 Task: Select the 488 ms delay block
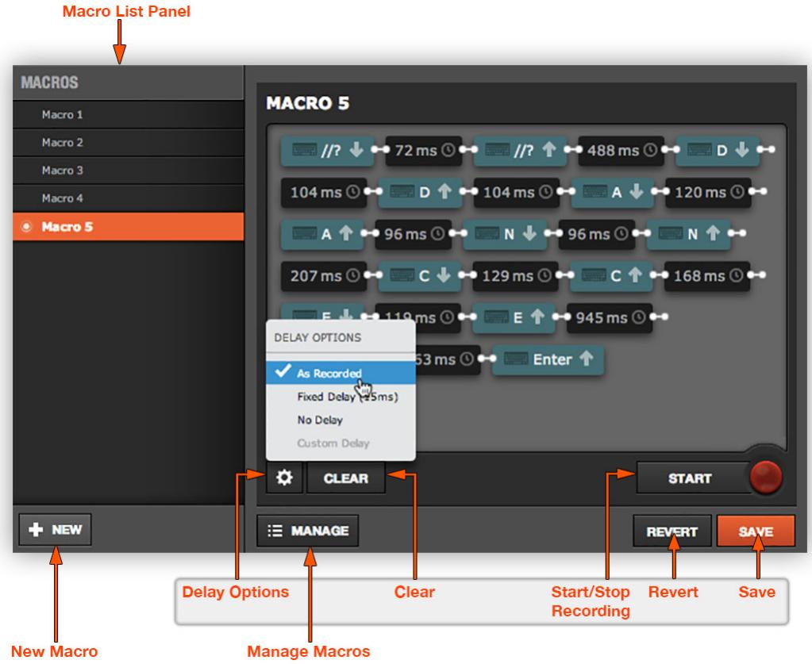(621, 151)
